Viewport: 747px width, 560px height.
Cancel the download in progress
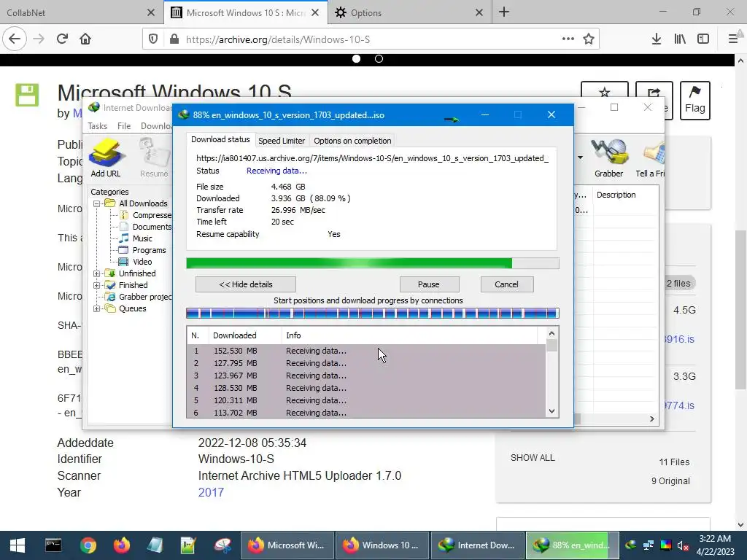(x=506, y=284)
